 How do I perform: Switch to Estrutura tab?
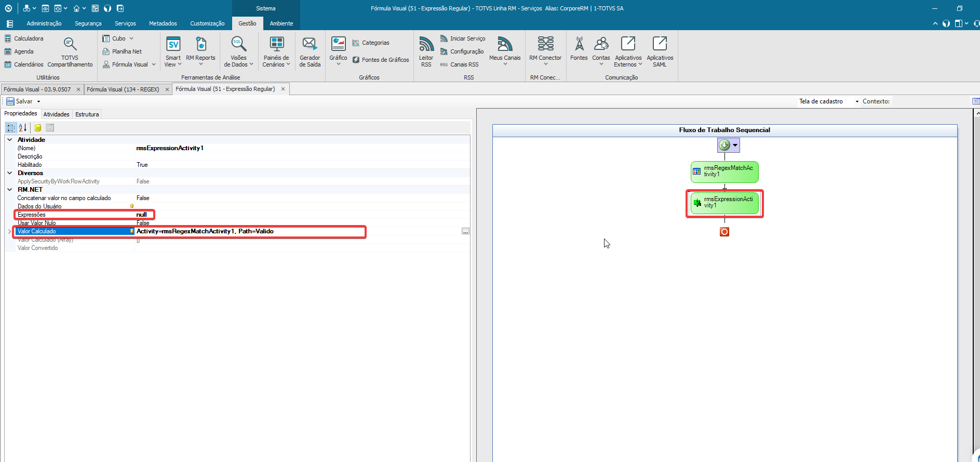pos(87,114)
